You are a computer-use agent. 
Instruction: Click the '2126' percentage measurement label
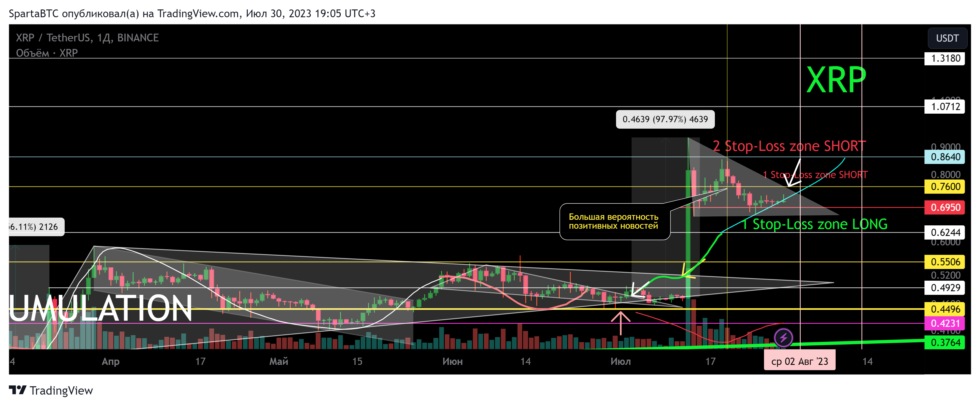coord(37,226)
